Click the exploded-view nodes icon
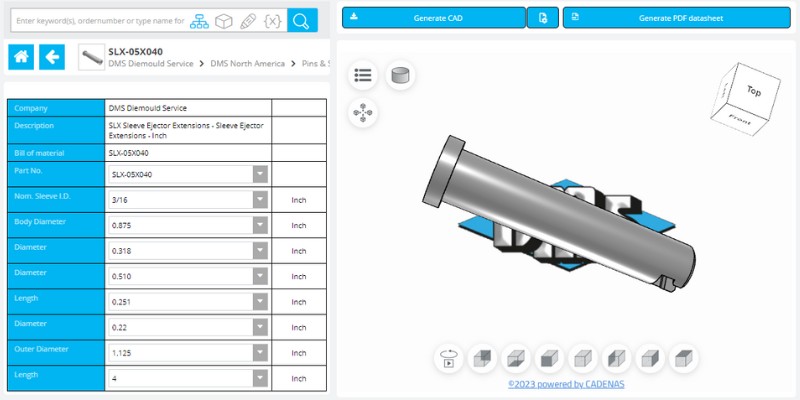Screen dimensions: 800x400 [363, 112]
